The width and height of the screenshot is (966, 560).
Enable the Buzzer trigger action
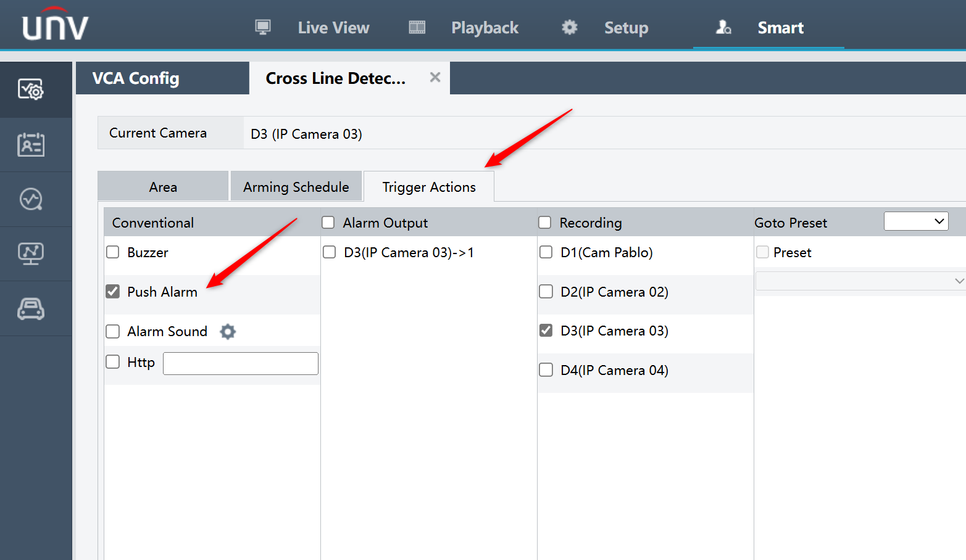click(x=112, y=252)
